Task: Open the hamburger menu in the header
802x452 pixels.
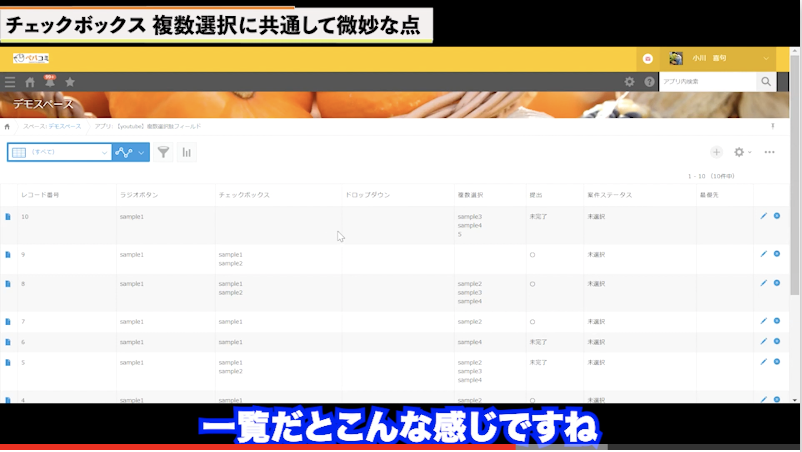Action: click(x=10, y=82)
